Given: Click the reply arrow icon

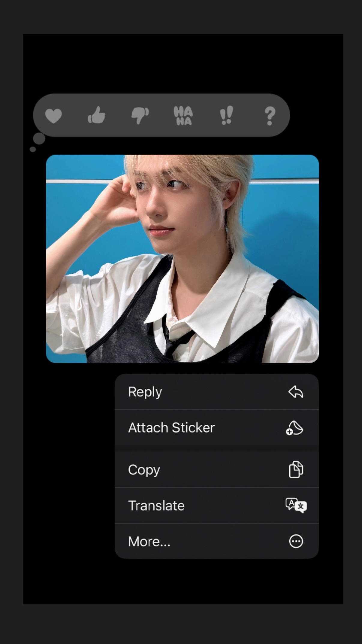Looking at the screenshot, I should (296, 392).
